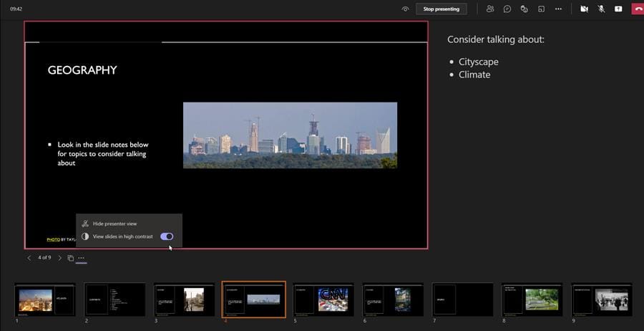Click the PHOTO link on the slide
The width and height of the screenshot is (644, 331).
pos(54,239)
